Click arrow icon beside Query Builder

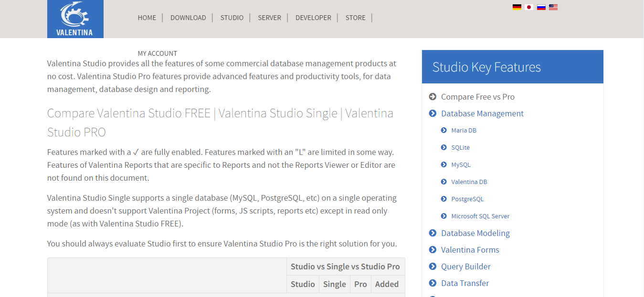coord(433,266)
